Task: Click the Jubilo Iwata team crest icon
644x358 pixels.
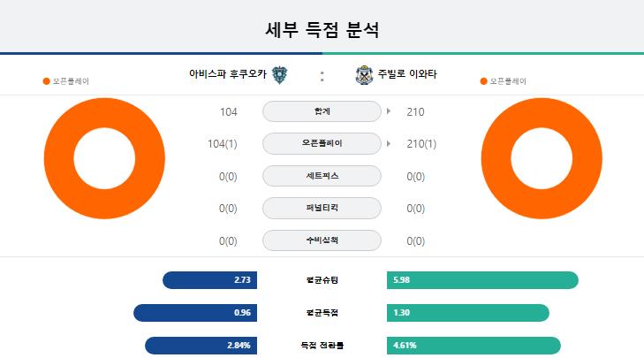Action: pos(364,75)
